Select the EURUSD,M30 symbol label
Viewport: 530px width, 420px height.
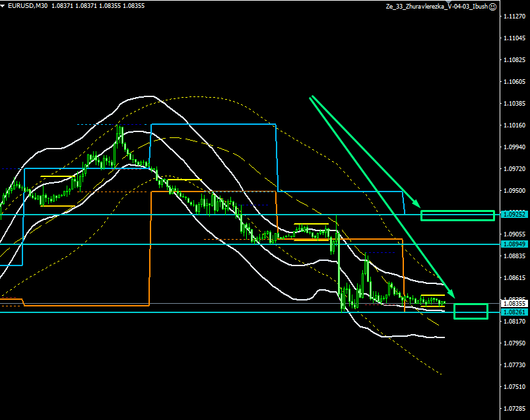tap(28, 6)
